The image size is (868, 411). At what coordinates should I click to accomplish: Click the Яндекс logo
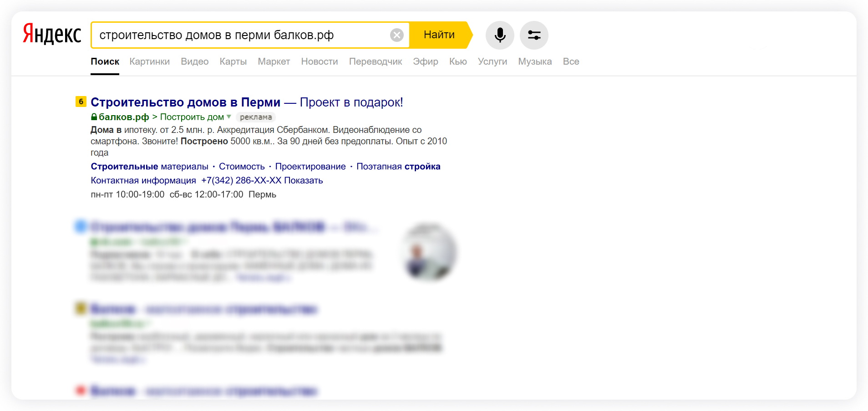tap(52, 35)
